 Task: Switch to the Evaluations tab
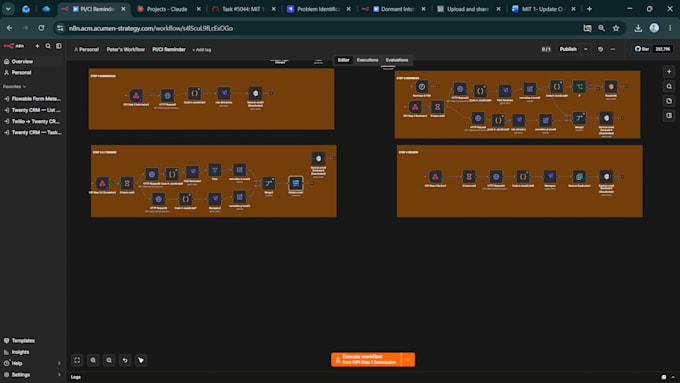397,60
